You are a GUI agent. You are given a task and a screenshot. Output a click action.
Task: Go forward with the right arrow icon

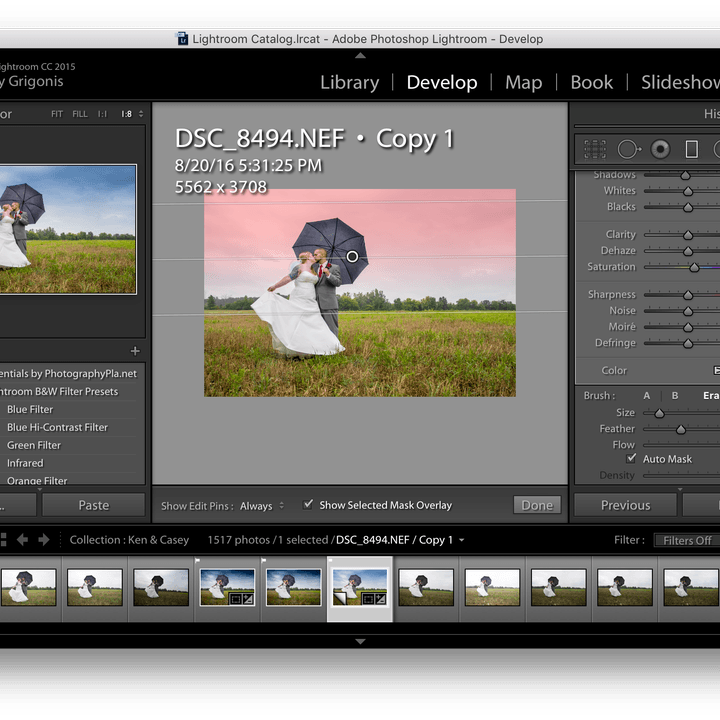(44, 540)
